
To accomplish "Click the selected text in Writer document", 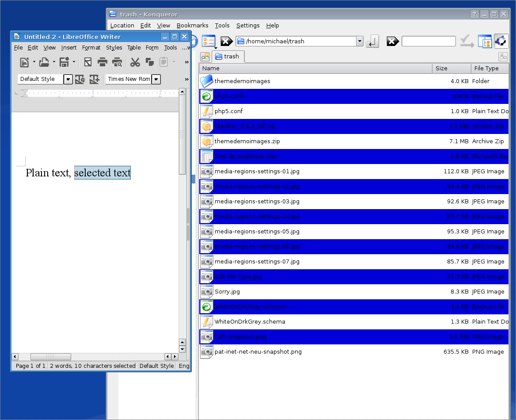I will click(x=102, y=172).
